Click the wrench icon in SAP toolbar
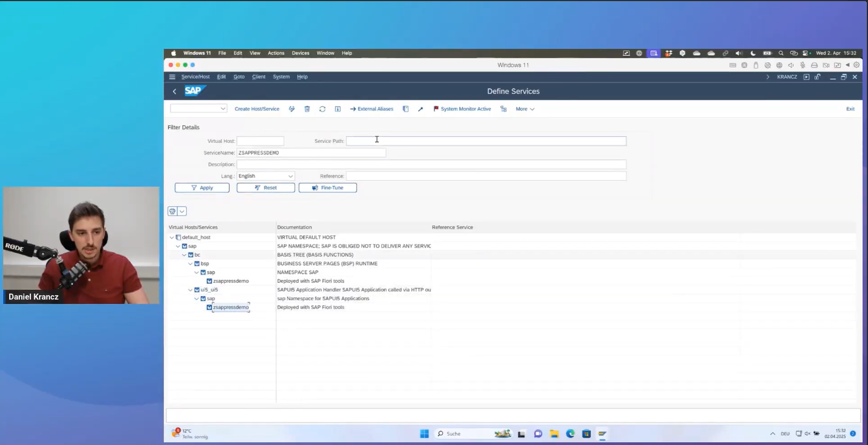The width and height of the screenshot is (868, 445). click(x=420, y=109)
